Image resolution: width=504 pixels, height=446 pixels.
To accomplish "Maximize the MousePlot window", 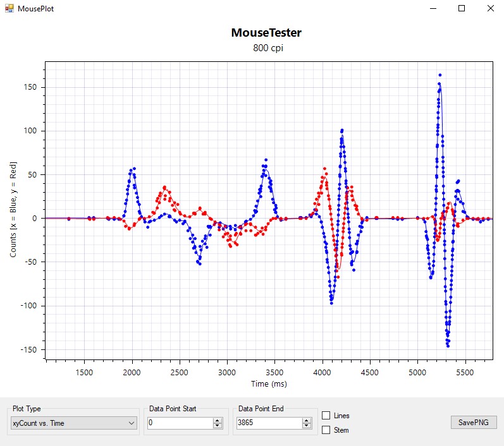I will pos(462,9).
